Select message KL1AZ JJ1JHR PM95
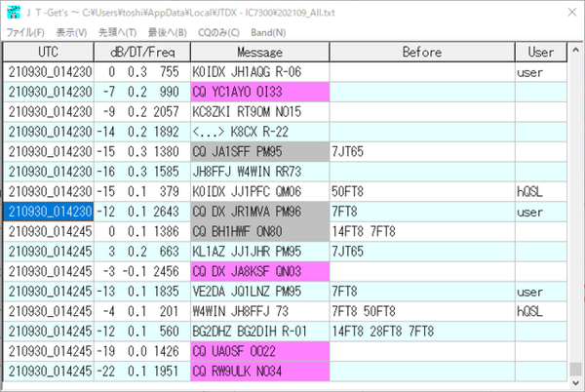Image resolution: width=585 pixels, height=392 pixels. (x=260, y=252)
